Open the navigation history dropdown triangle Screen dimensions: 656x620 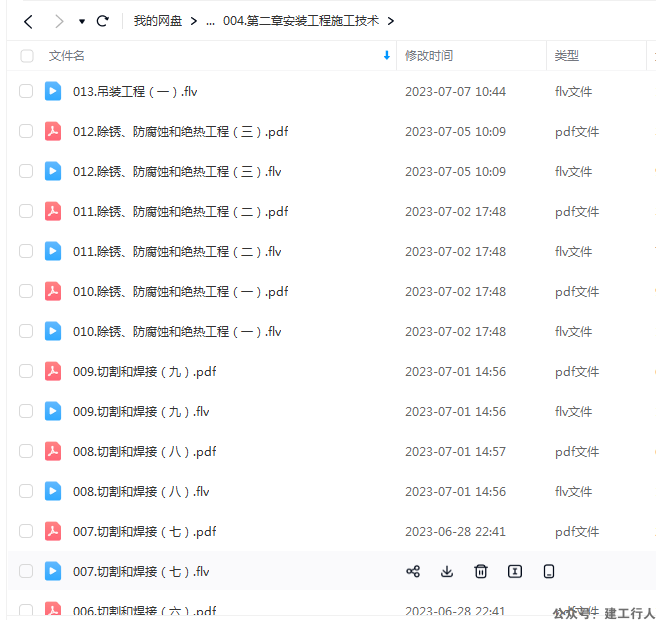point(82,21)
